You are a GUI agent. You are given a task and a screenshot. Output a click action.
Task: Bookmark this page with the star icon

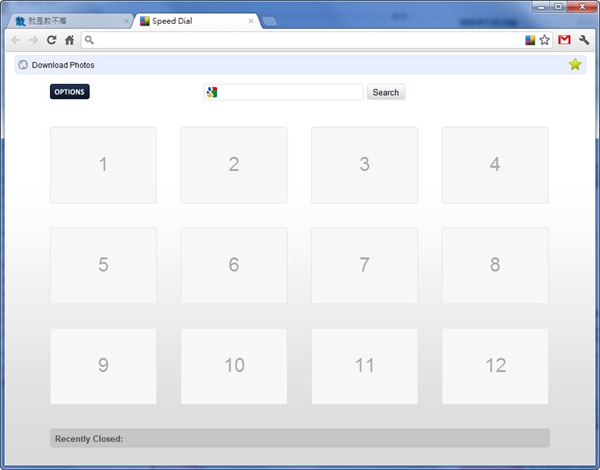click(x=545, y=40)
